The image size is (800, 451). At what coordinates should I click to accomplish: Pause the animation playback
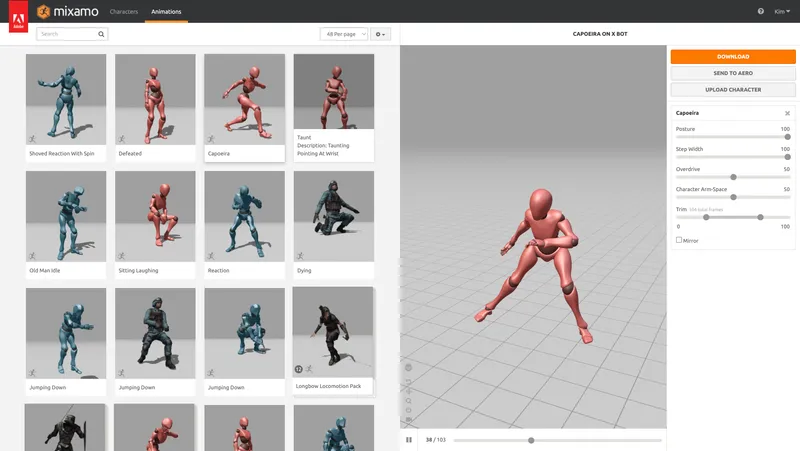[409, 440]
